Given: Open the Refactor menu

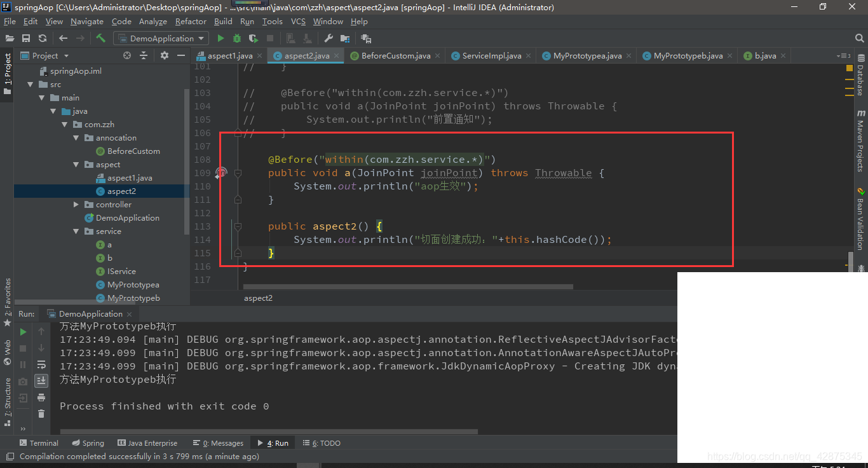Looking at the screenshot, I should pos(191,22).
